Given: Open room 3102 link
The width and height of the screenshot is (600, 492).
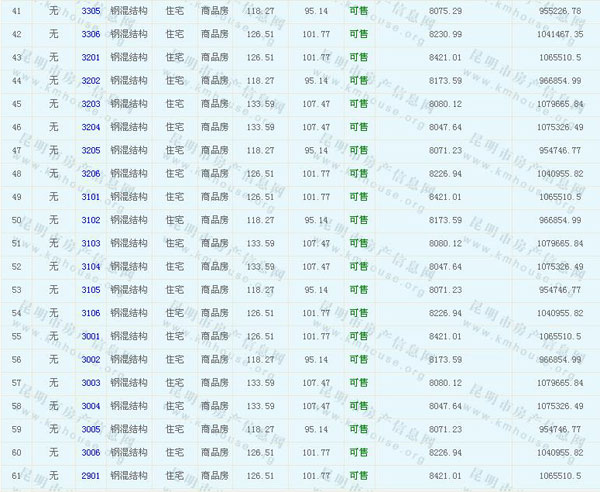Looking at the screenshot, I should 90,220.
